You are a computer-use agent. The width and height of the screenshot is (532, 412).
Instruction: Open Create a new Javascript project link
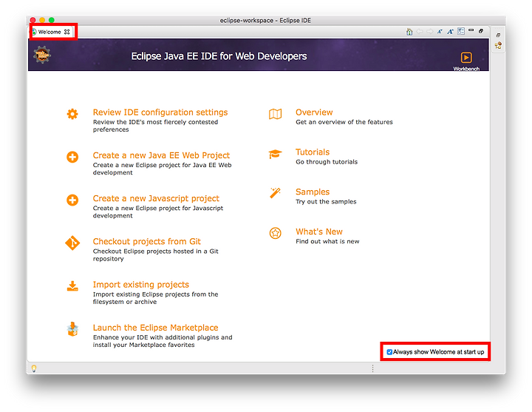click(156, 199)
